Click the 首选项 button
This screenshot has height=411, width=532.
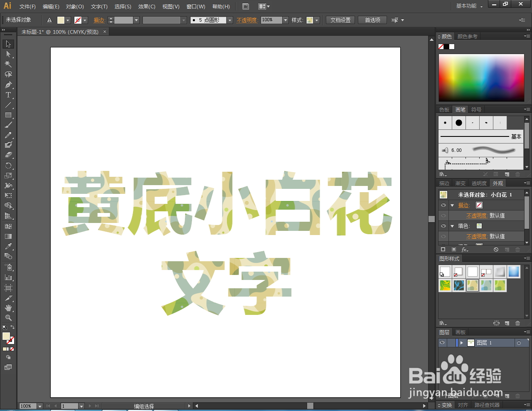[x=372, y=20]
